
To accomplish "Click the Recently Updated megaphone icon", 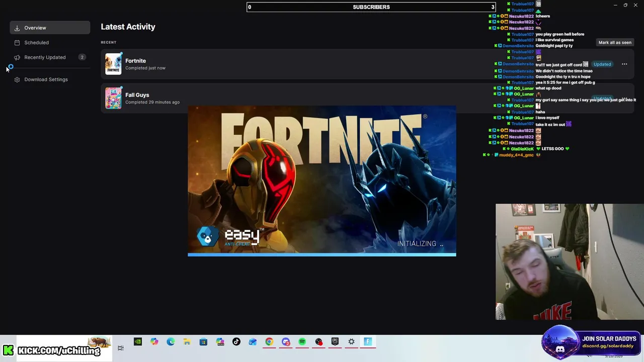I will coord(17,57).
